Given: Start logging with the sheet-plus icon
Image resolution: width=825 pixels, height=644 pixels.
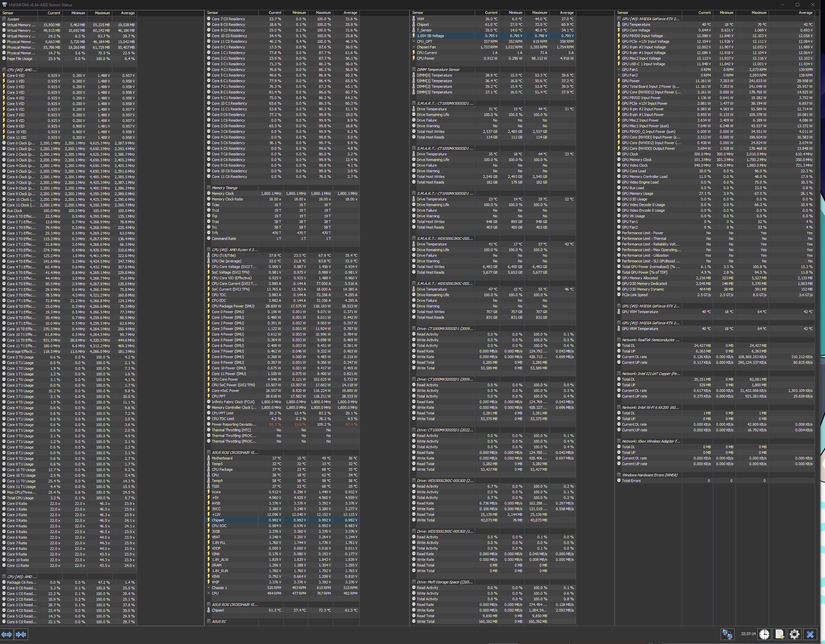Looking at the screenshot, I should (779, 634).
